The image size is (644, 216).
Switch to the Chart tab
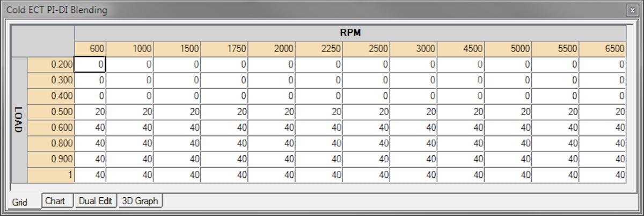[x=55, y=201]
